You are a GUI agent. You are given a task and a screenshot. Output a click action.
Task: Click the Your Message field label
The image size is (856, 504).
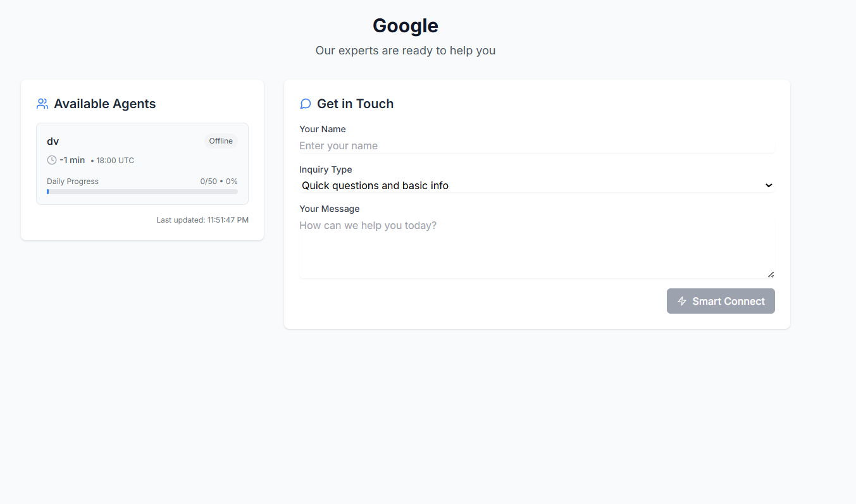point(329,208)
